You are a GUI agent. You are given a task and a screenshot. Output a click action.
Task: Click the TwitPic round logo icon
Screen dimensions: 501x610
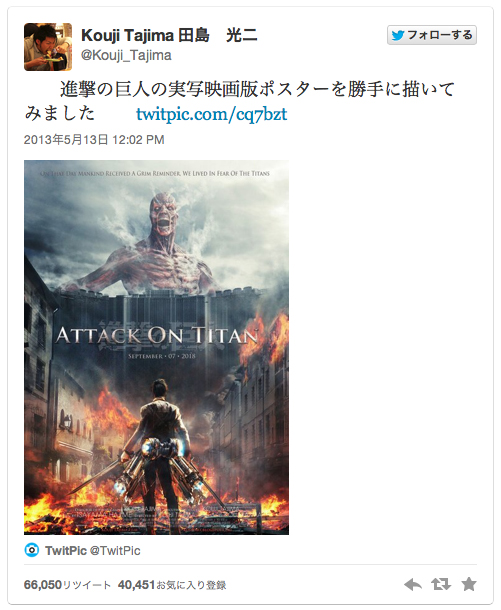tap(32, 550)
